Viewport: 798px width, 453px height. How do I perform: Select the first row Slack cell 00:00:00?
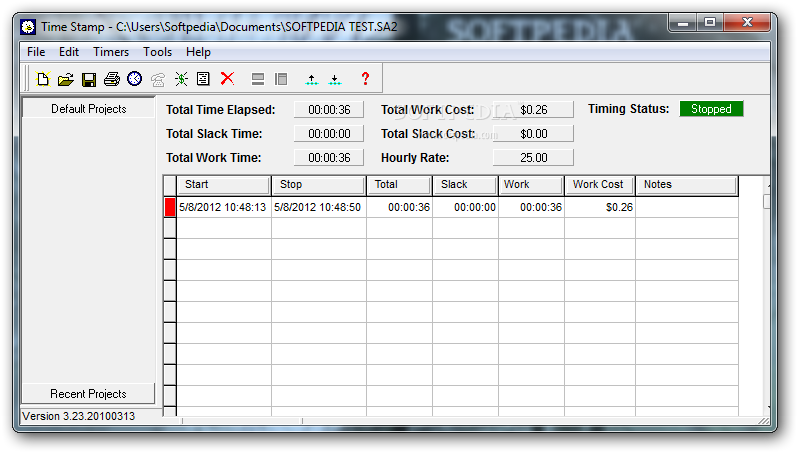point(465,207)
